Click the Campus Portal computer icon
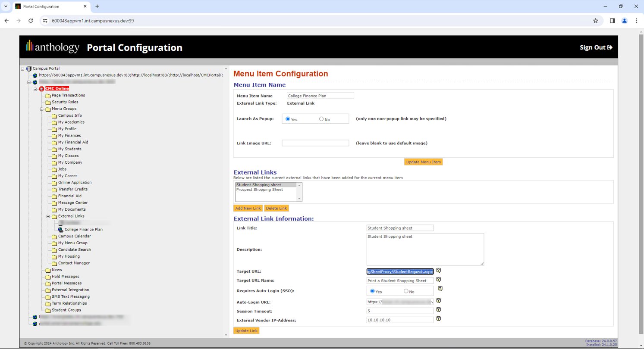Screen dimensions: 644x349 28,68
